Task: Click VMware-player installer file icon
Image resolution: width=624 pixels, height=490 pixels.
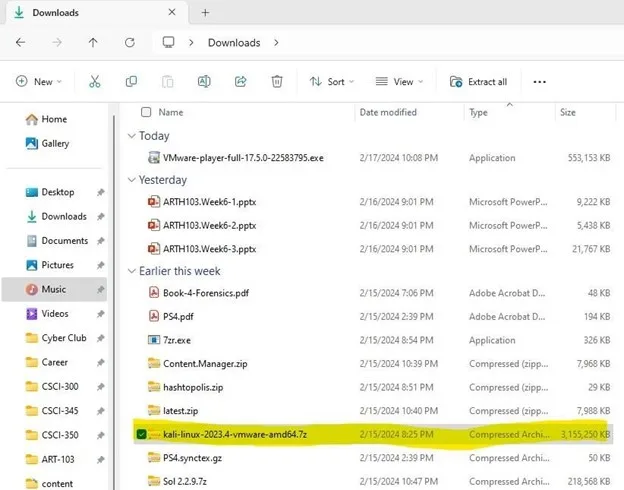Action: tap(154, 158)
